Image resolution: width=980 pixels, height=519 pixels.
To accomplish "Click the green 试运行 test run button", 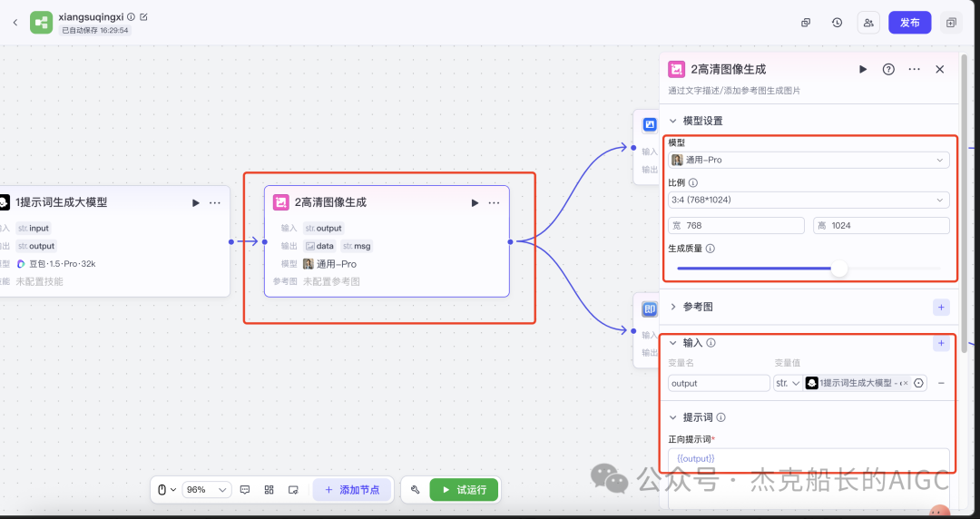I will [x=464, y=490].
